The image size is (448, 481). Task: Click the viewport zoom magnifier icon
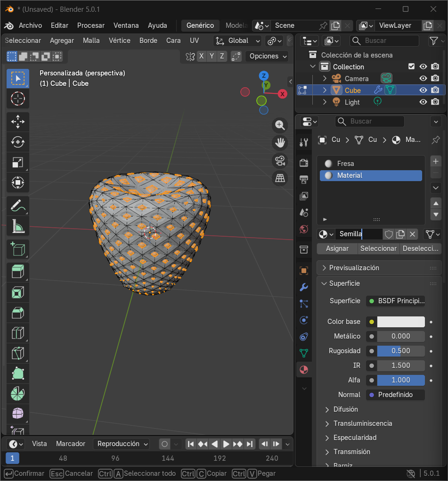tap(280, 125)
